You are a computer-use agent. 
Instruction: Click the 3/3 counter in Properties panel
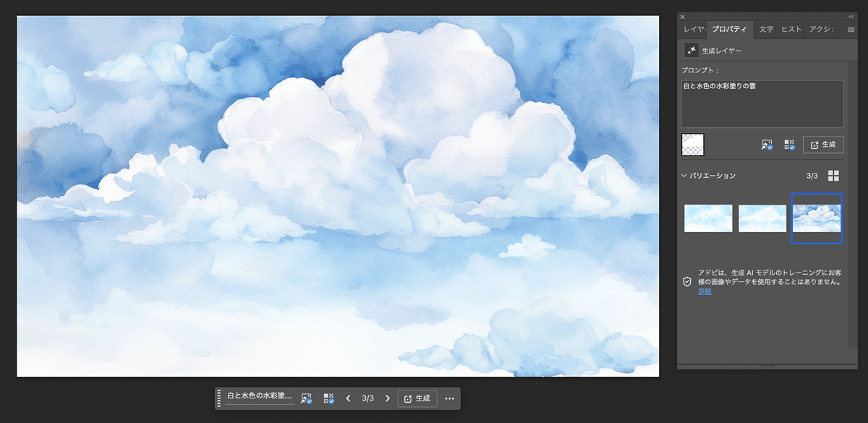[x=812, y=176]
